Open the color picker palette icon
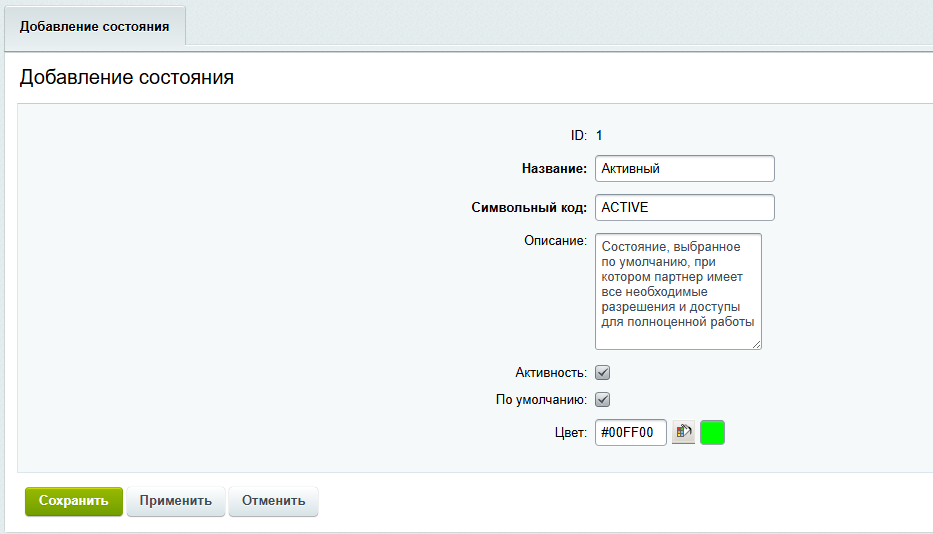Image resolution: width=933 pixels, height=534 pixels. pos(683,432)
